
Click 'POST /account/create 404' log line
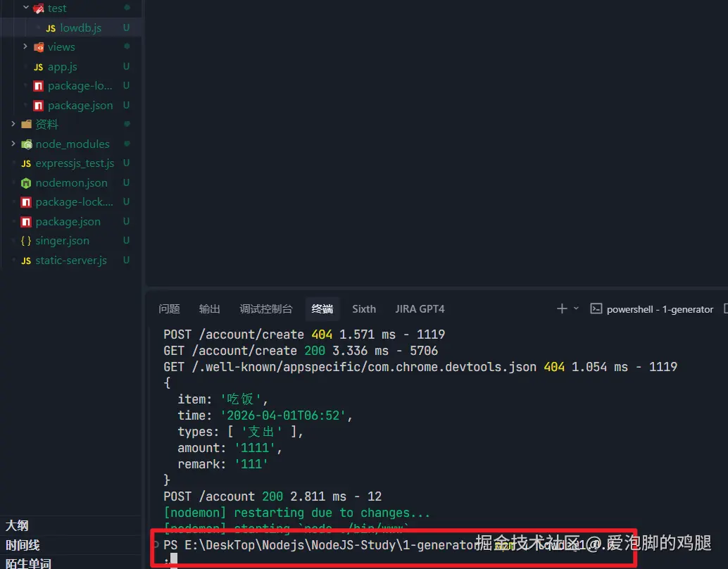click(304, 334)
